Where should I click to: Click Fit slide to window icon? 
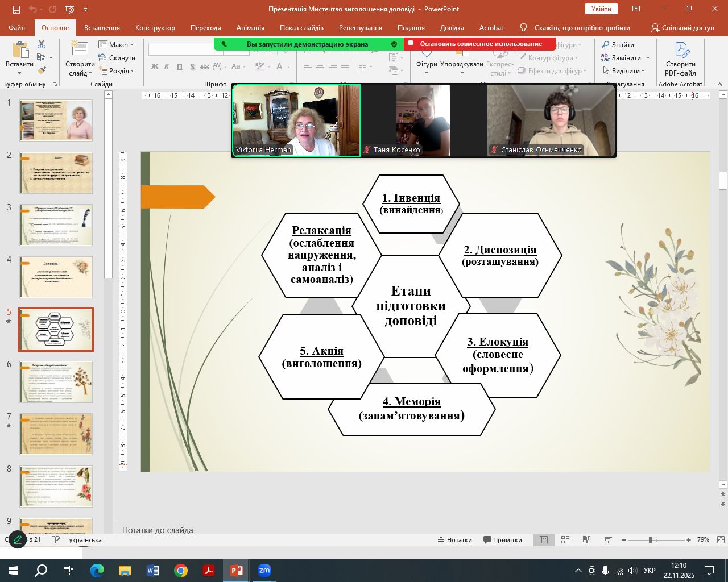[721, 540]
